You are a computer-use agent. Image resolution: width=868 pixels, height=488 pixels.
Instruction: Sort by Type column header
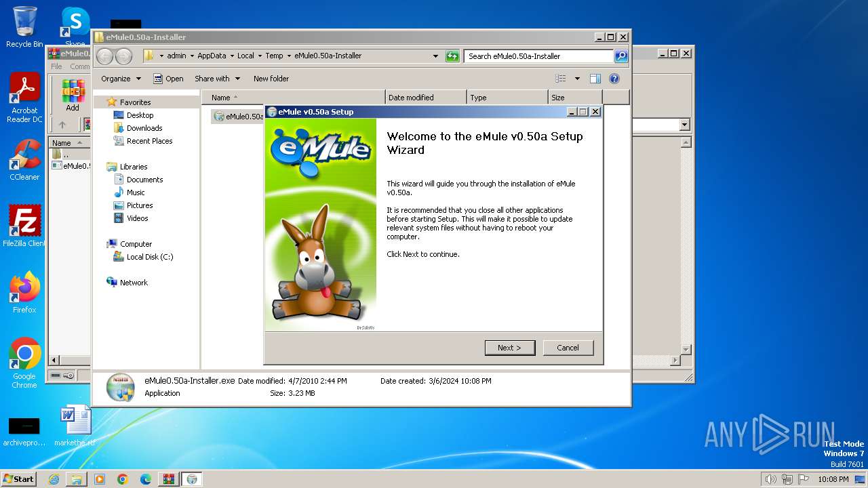point(507,98)
